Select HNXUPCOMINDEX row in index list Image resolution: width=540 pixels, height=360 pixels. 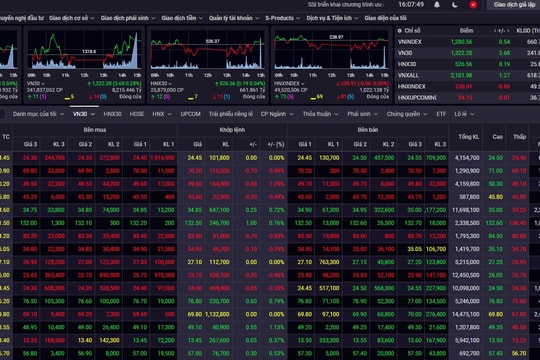(x=468, y=98)
